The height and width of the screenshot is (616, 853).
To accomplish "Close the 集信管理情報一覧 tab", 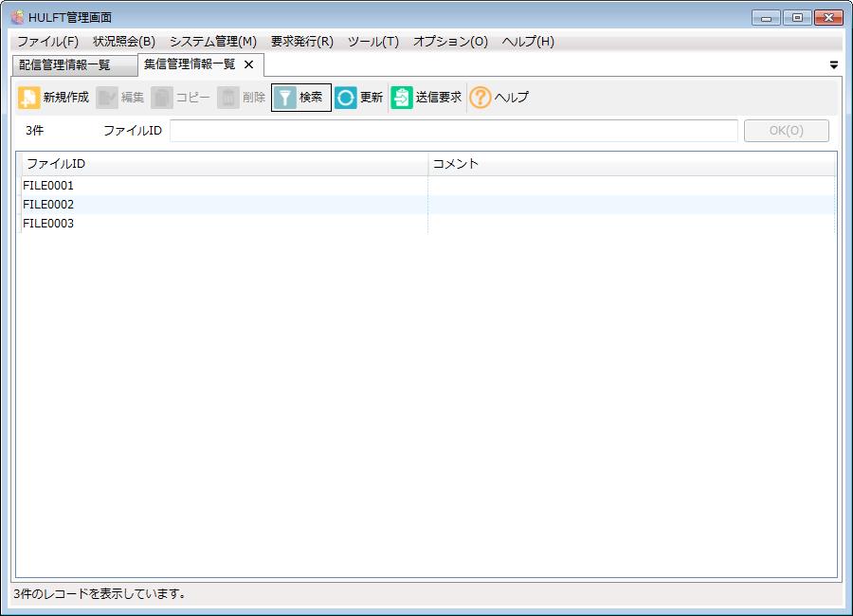I will tap(249, 65).
